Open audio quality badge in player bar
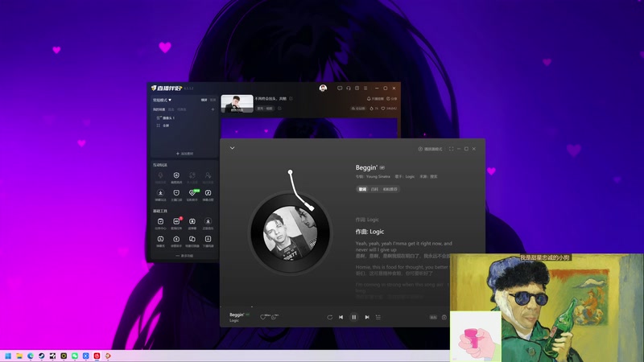644x362 pixels. tap(433, 317)
